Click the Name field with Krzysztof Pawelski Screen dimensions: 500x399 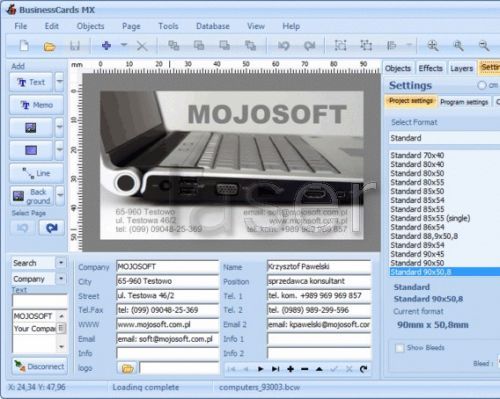pyautogui.click(x=319, y=267)
